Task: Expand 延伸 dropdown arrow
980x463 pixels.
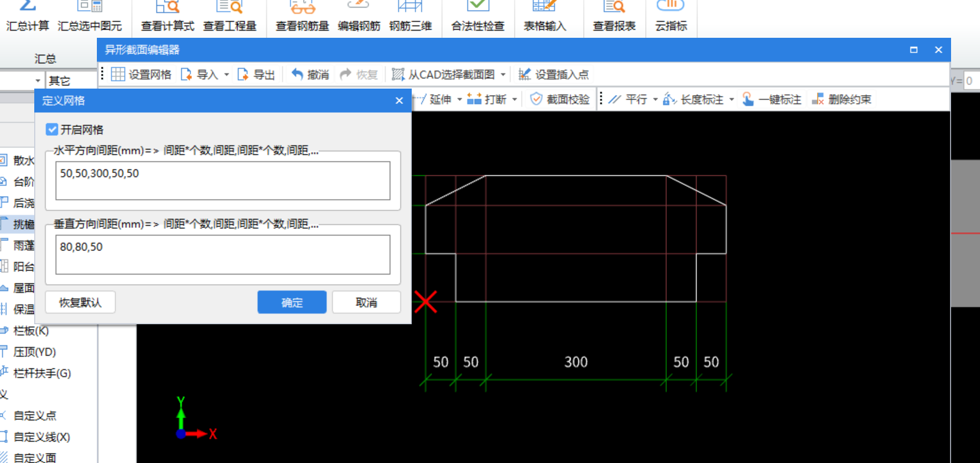Action: (x=460, y=100)
